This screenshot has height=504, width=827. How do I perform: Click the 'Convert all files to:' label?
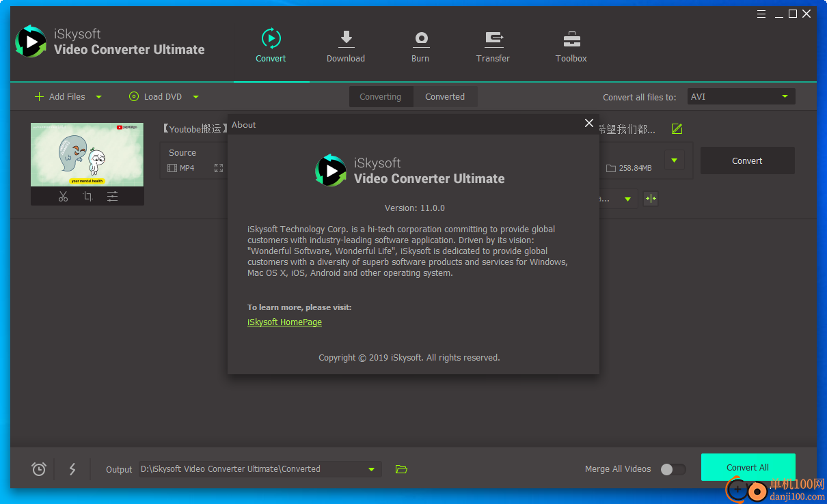pos(640,97)
